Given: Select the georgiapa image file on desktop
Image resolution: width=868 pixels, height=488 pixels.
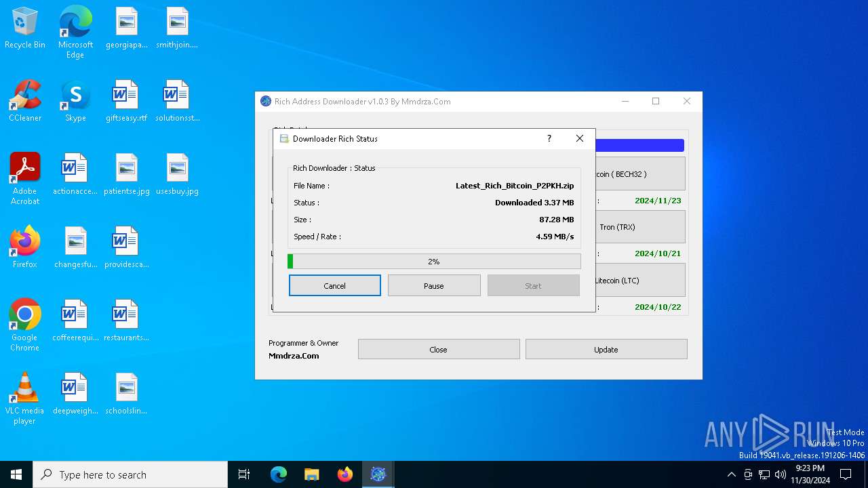Looking at the screenshot, I should (126, 28).
